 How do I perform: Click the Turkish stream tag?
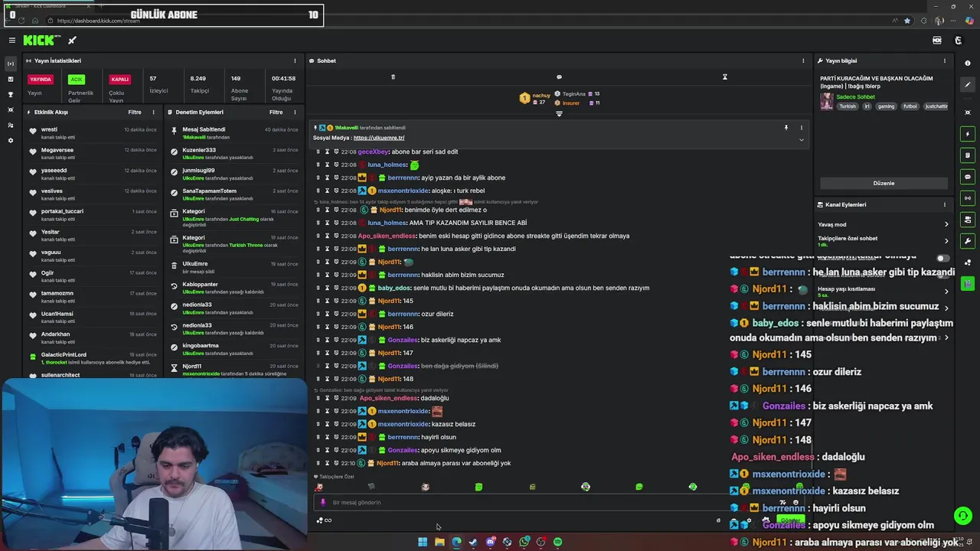(x=848, y=106)
